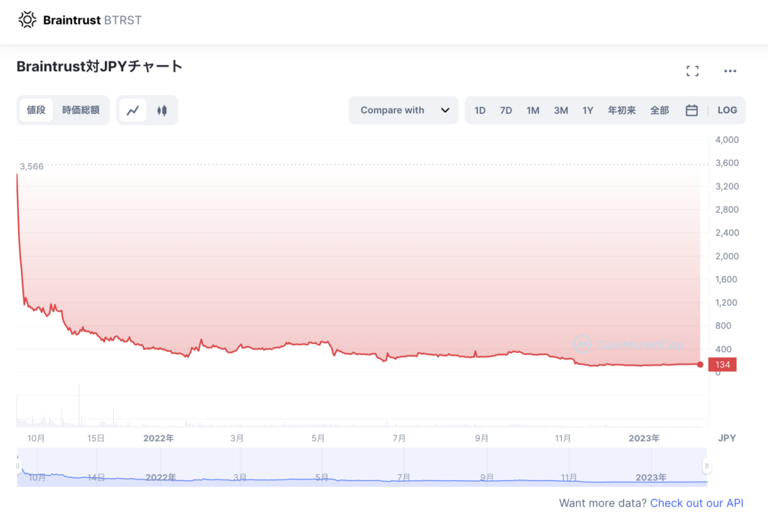Screen dimensions: 768x532
Task: Select the 1D time range
Action: 480,110
